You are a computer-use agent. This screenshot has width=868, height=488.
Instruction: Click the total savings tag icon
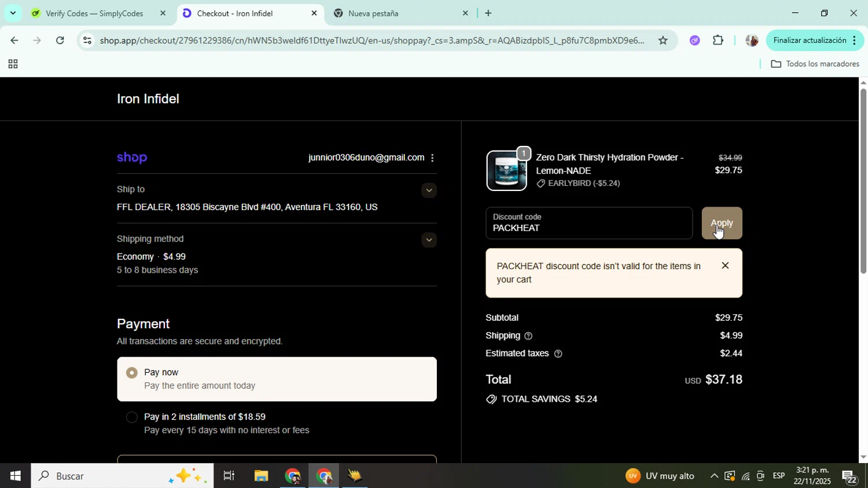tap(491, 399)
